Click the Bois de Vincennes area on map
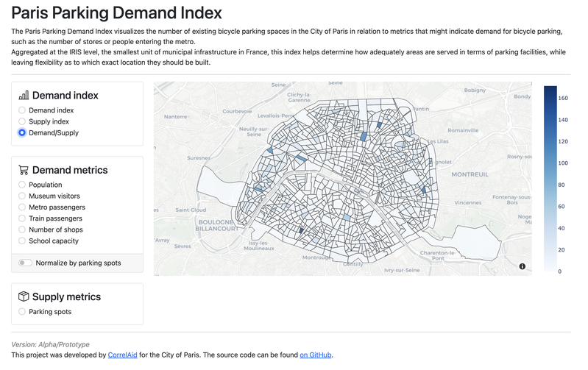This screenshot has width=588, height=370. [476, 242]
